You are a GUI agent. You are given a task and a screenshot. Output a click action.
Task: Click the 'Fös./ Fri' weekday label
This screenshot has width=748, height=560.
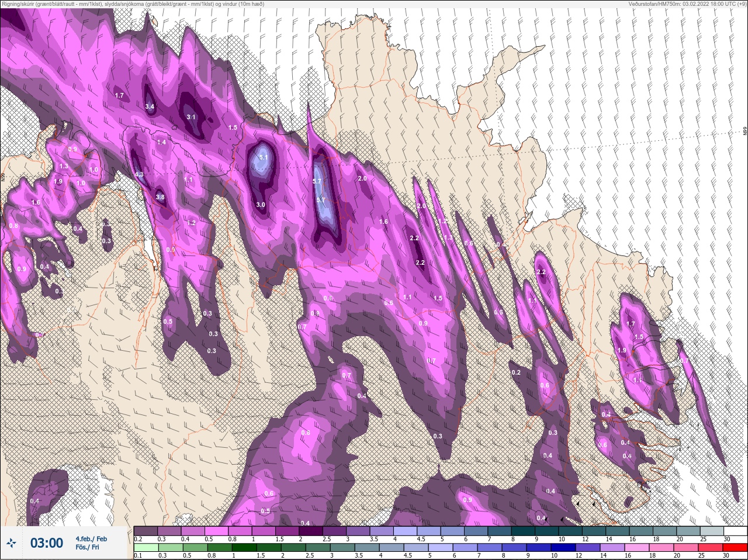pos(87,548)
